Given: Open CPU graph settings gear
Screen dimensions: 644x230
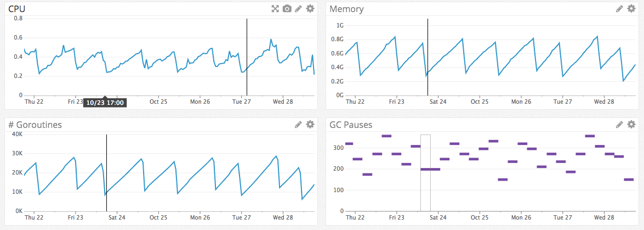Looking at the screenshot, I should pyautogui.click(x=310, y=9).
